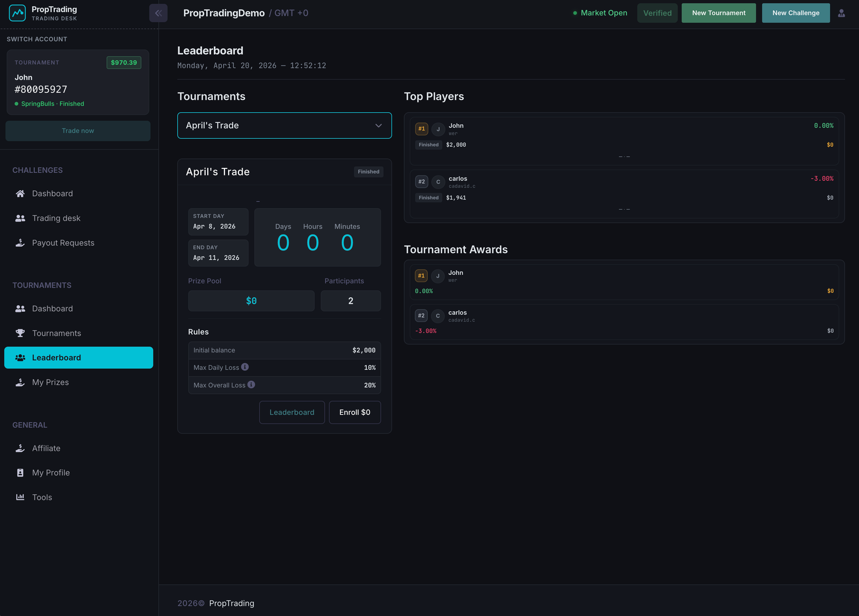Click the New Challenge button
Image resolution: width=859 pixels, height=616 pixels.
pos(796,13)
